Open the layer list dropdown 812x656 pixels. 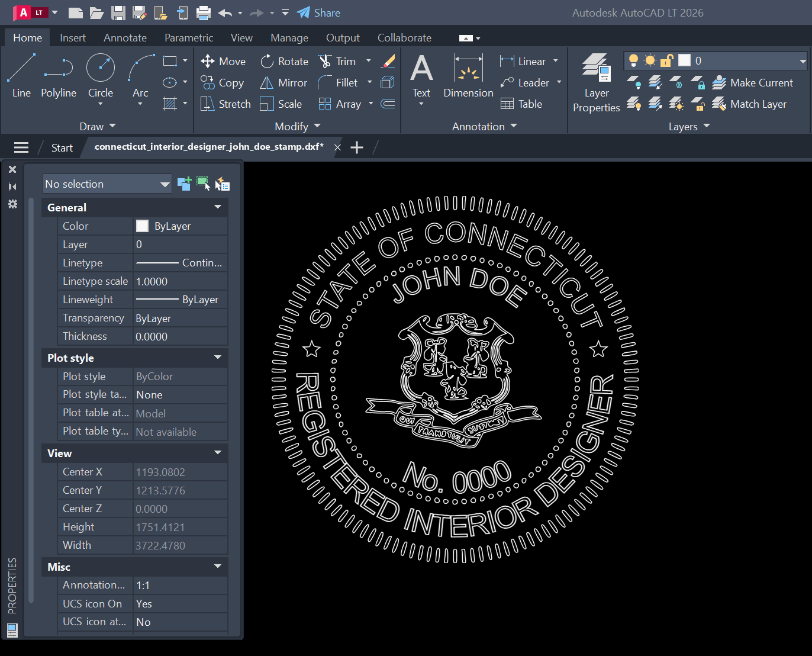(803, 61)
